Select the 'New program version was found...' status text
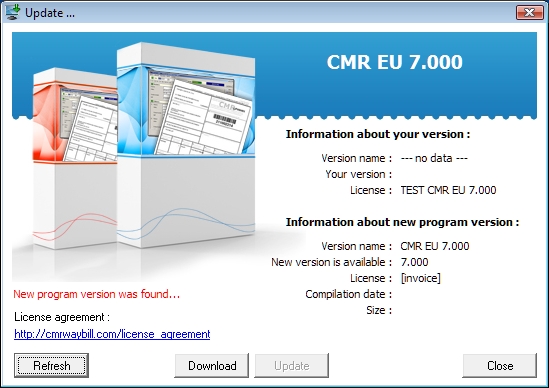Image resolution: width=549 pixels, height=388 pixels. 97,294
